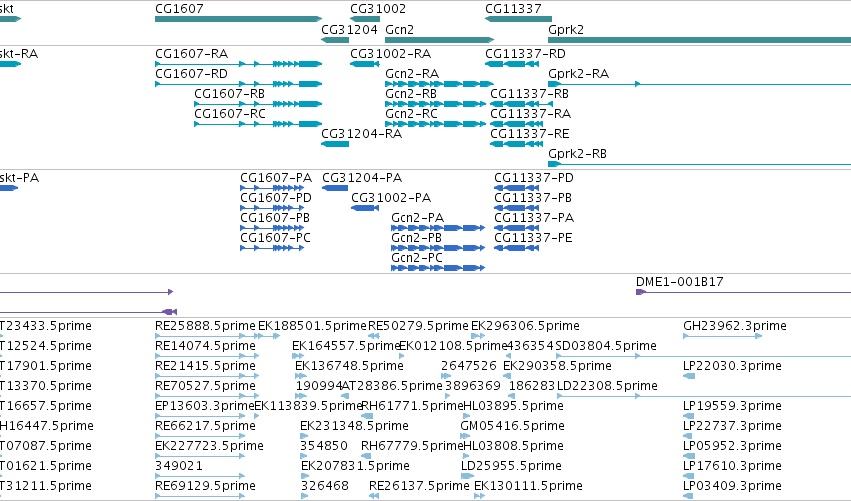This screenshot has width=851, height=501.
Task: Click transcript CG11337-RD
Action: 512,64
